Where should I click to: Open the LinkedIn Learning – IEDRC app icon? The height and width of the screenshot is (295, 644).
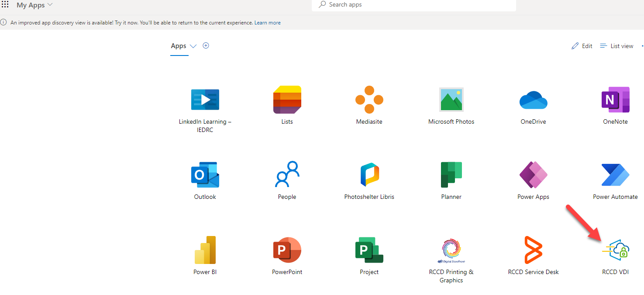[x=205, y=100]
